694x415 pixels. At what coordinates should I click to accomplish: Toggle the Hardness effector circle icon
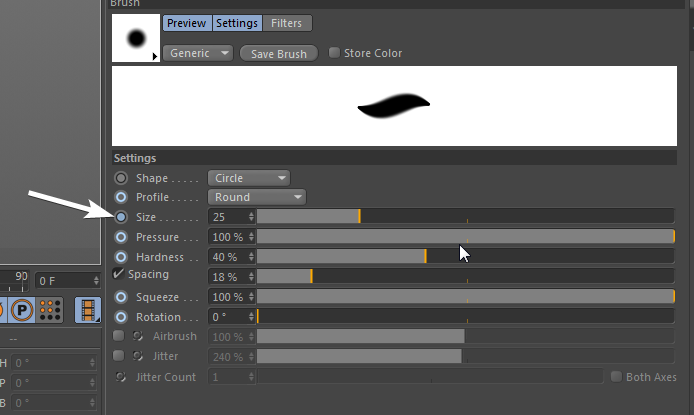[121, 257]
